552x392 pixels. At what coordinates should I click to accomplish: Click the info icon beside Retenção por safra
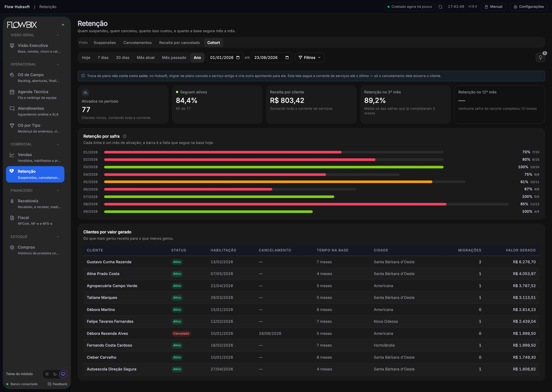[x=125, y=136]
